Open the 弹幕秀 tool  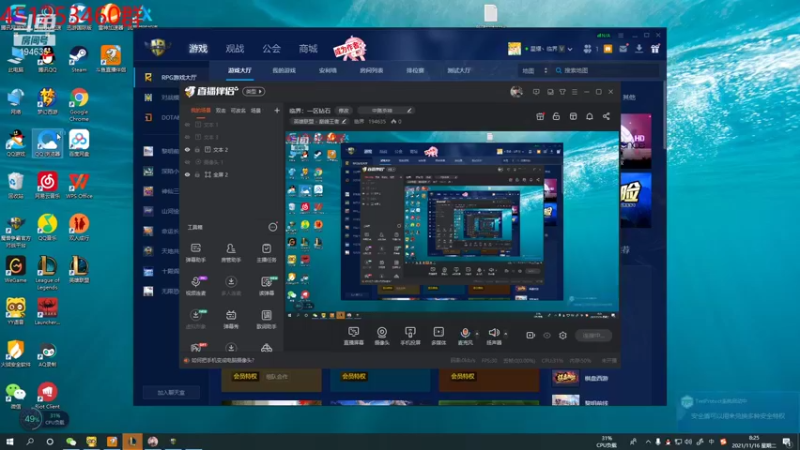coord(231,319)
